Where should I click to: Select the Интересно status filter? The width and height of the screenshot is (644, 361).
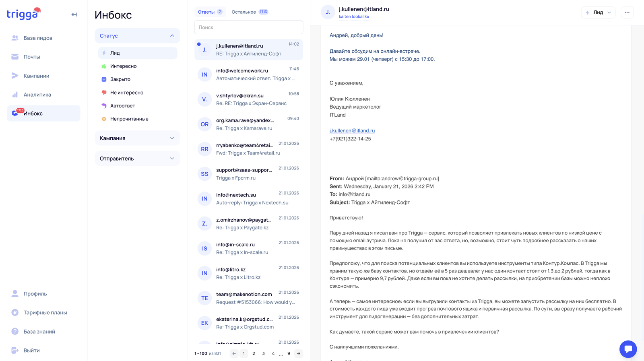click(123, 66)
